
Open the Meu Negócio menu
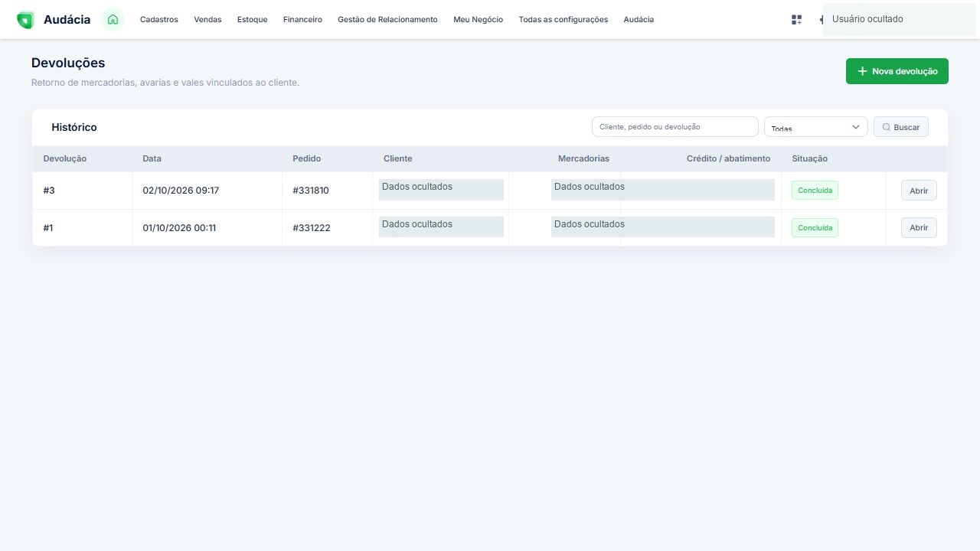pyautogui.click(x=478, y=20)
